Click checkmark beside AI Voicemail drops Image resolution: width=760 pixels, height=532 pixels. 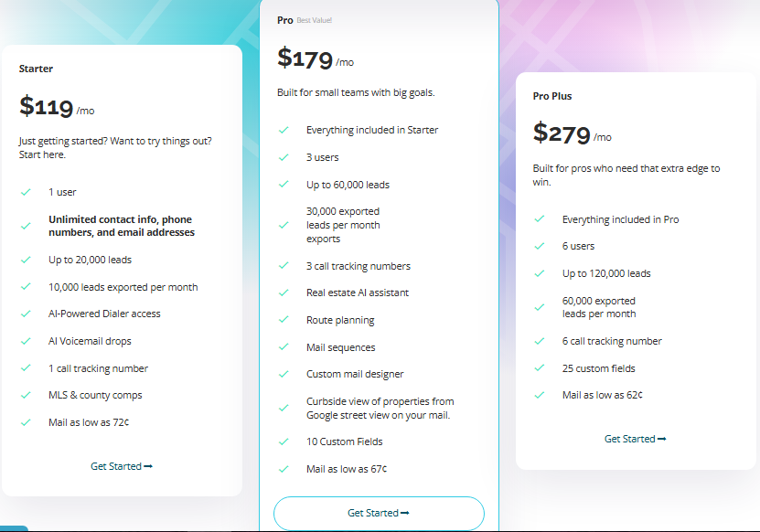click(25, 341)
